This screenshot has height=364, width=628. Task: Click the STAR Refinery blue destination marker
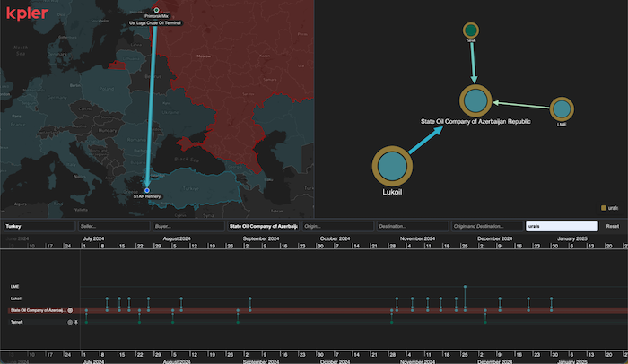pyautogui.click(x=147, y=191)
